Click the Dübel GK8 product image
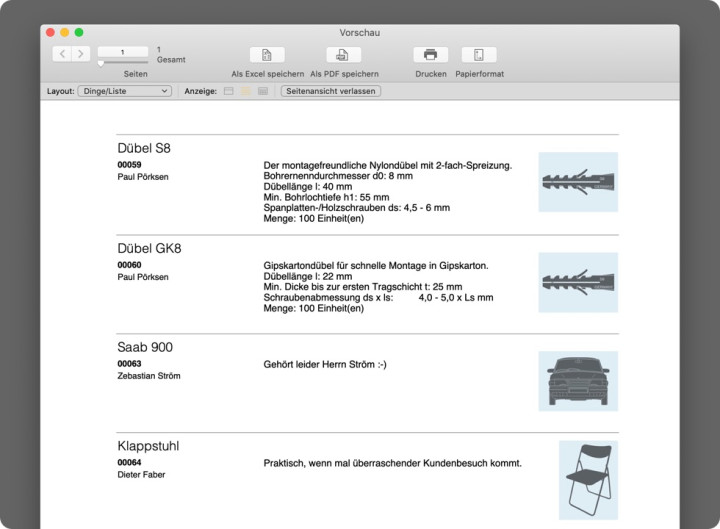This screenshot has height=529, width=720. point(578,281)
